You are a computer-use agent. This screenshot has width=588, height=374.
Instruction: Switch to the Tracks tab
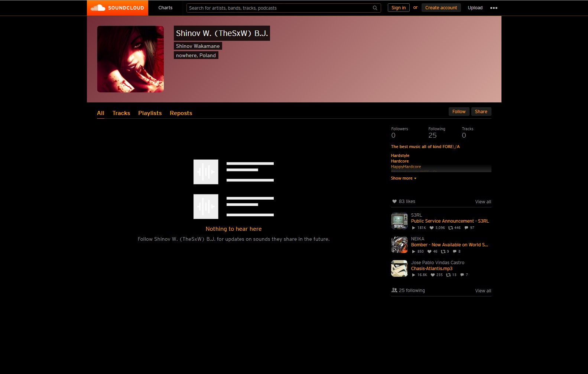point(121,113)
